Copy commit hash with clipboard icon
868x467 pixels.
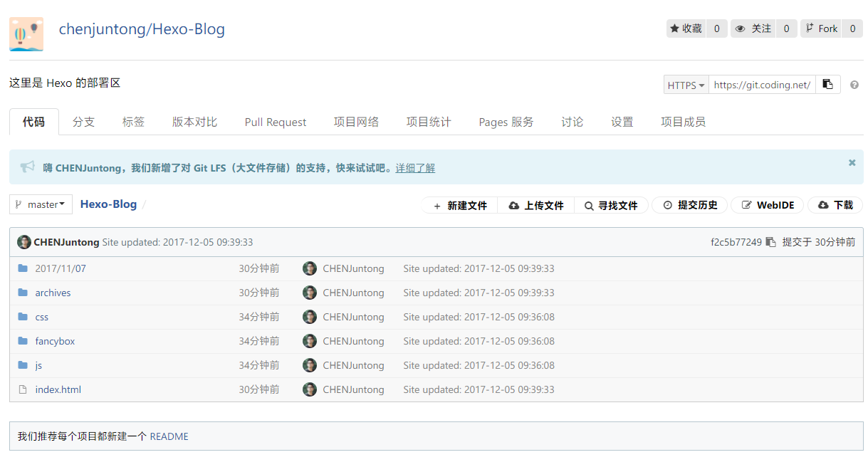[x=770, y=242]
